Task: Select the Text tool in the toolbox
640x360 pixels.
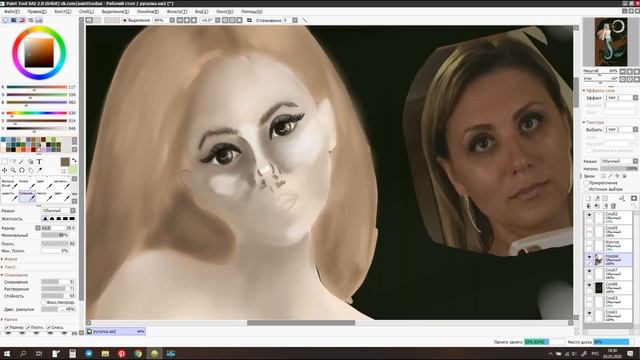Action: pyautogui.click(x=39, y=162)
